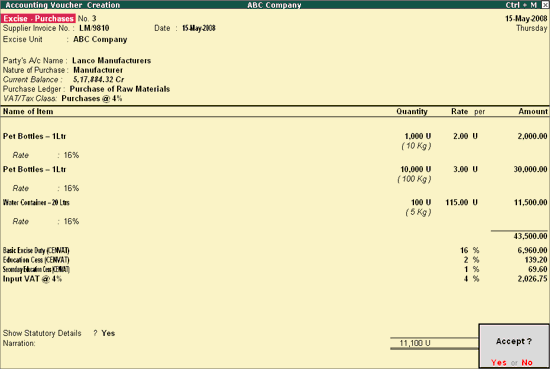Select the Excise - Purchases voucher type
550x369 pixels.
point(38,19)
